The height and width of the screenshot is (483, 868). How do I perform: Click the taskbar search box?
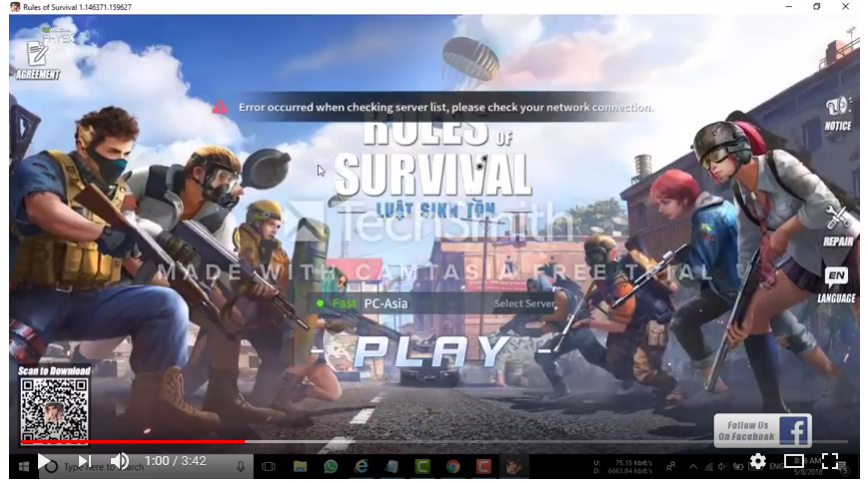[x=144, y=467]
